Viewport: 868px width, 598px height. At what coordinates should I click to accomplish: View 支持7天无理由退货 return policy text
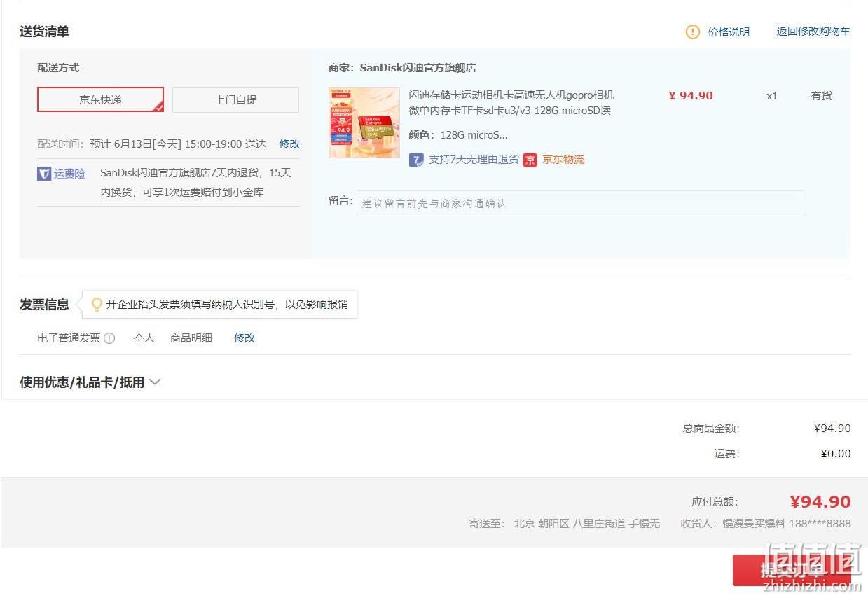click(474, 160)
